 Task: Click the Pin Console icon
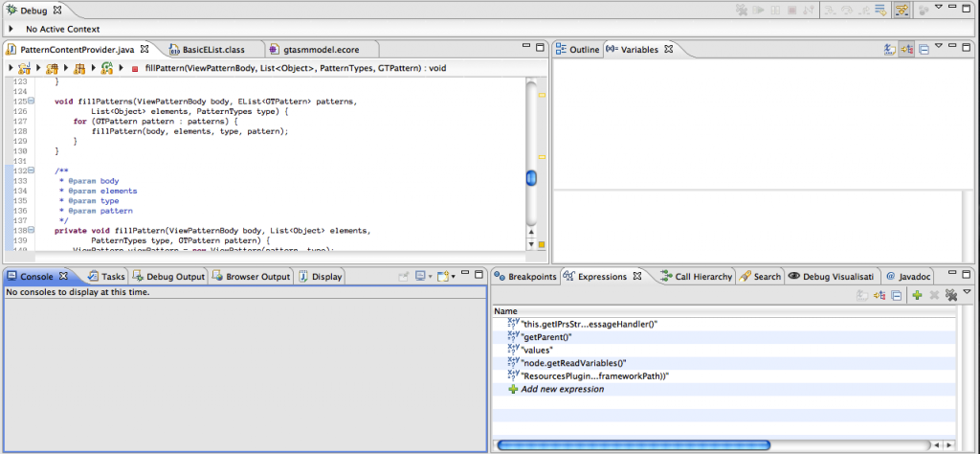403,276
